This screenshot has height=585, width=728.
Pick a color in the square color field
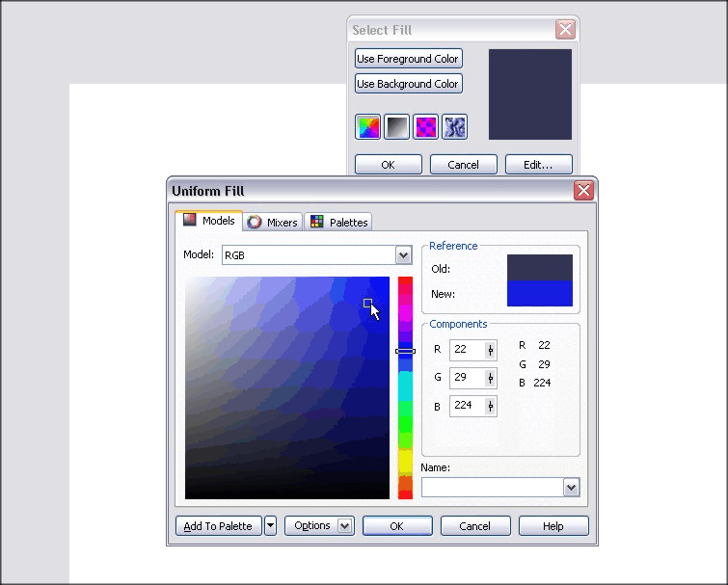tap(287, 387)
